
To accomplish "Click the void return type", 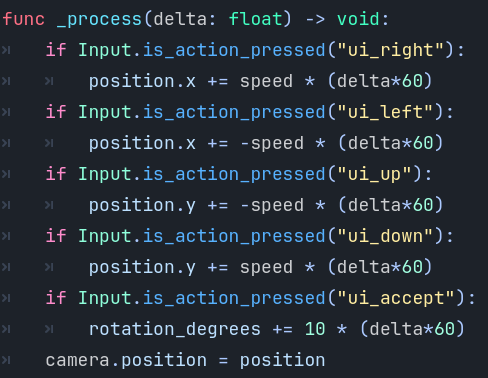I will (x=358, y=19).
